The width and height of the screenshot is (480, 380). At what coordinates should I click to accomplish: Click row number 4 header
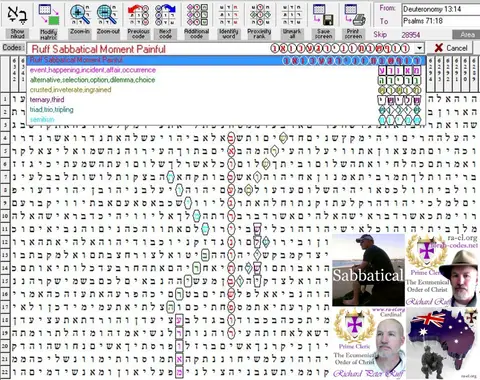pyautogui.click(x=5, y=138)
